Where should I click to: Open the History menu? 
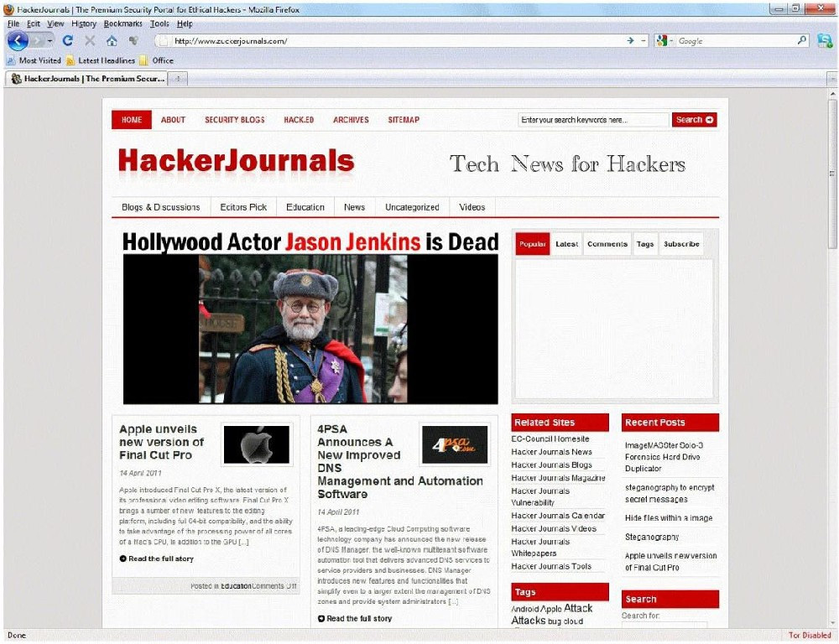pos(84,23)
